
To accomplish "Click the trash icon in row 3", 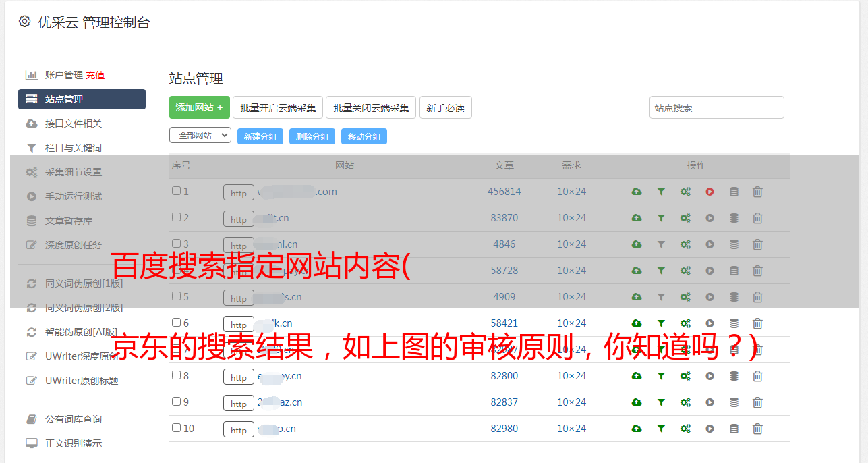I will pos(757,244).
